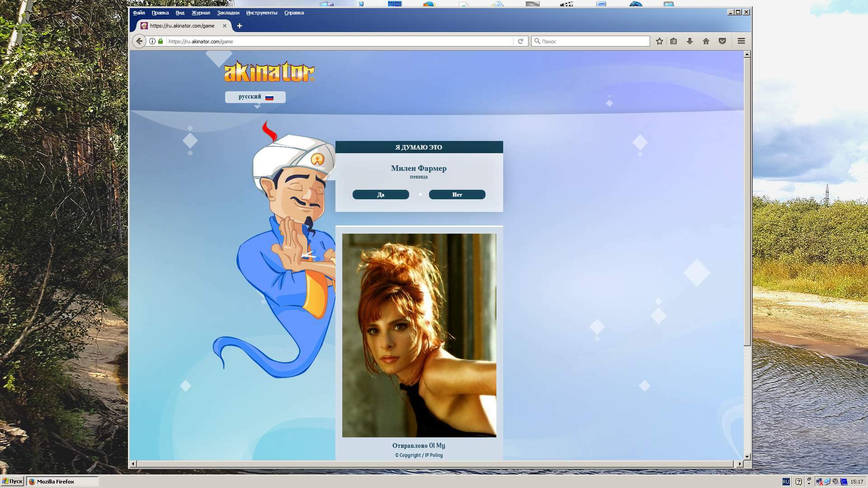
Task: Click the Я ДУМАЮ ЭТО header
Action: 419,147
